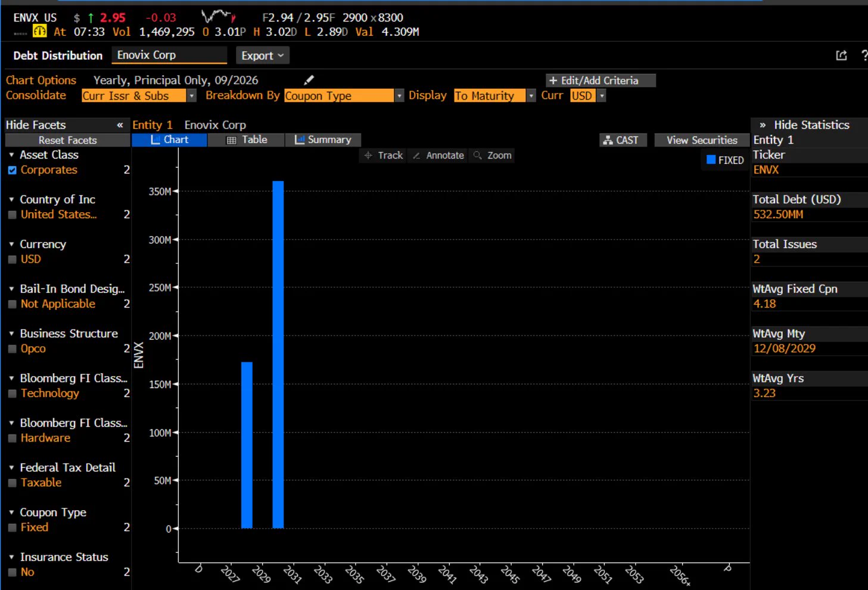Click the taller blue debt bar near 2030
Screen dimensions: 868x590
tap(278, 355)
